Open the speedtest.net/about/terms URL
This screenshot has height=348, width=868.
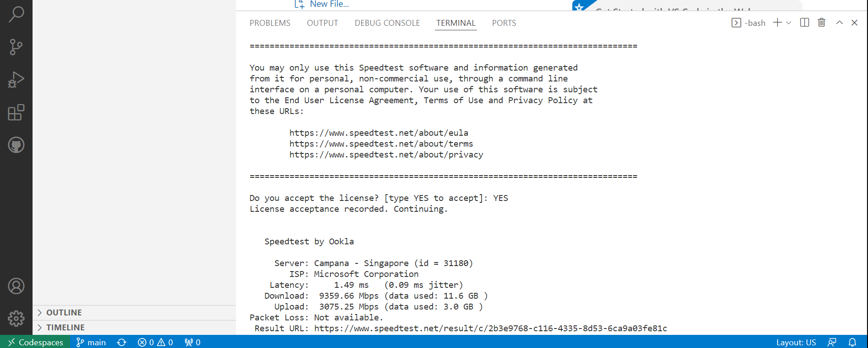[x=381, y=144]
